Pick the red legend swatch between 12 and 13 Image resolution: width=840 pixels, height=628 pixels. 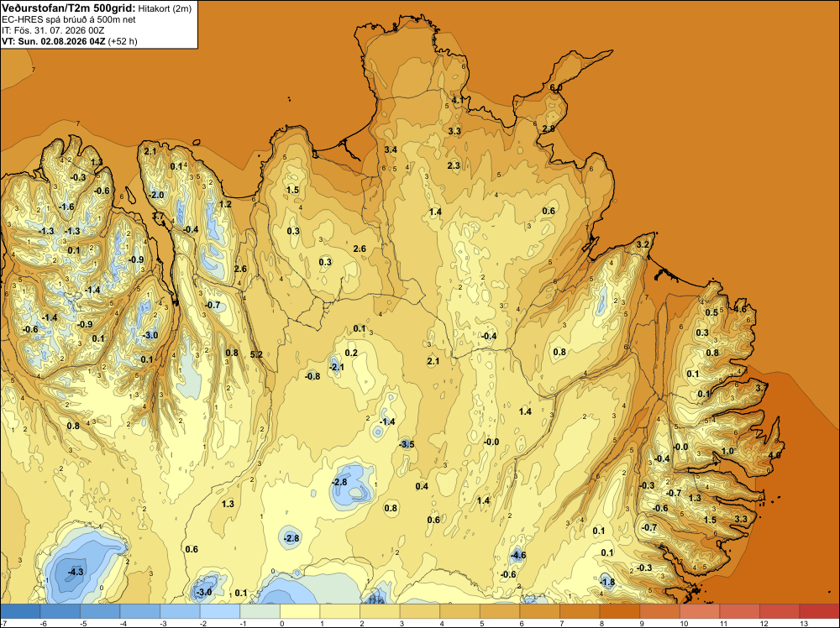point(819,611)
